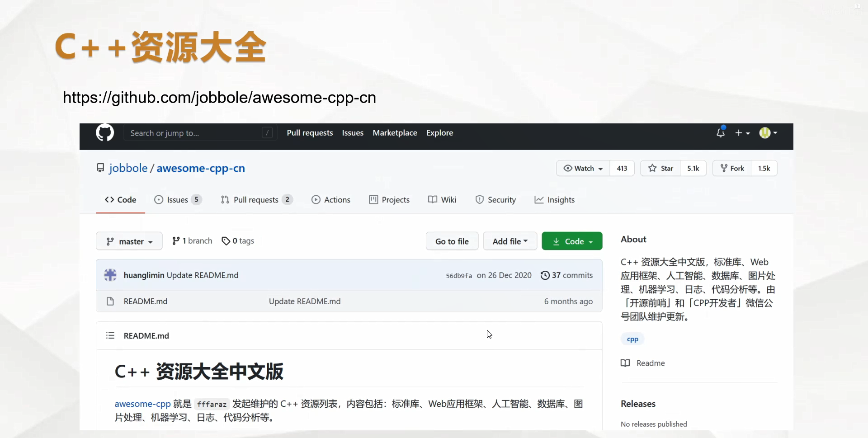Screen dimensions: 868x438
Task: Open the 0 tags link
Action: [238, 241]
